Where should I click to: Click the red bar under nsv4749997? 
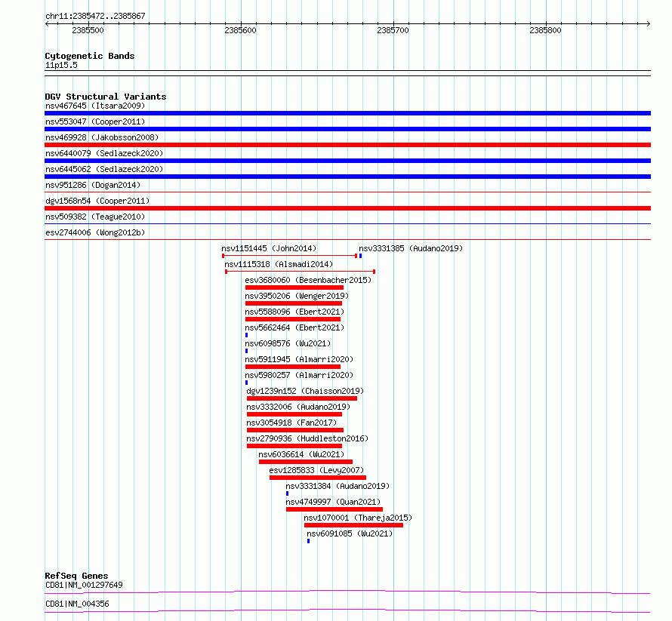334,509
